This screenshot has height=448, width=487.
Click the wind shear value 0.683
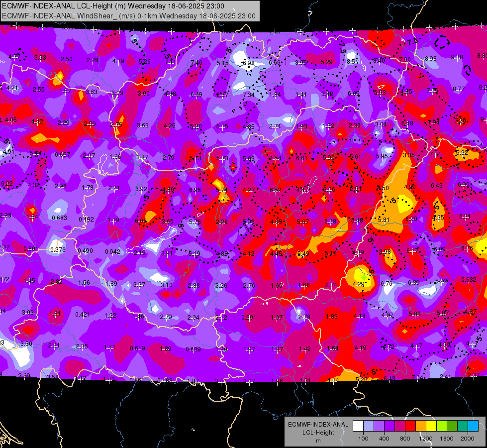59,218
